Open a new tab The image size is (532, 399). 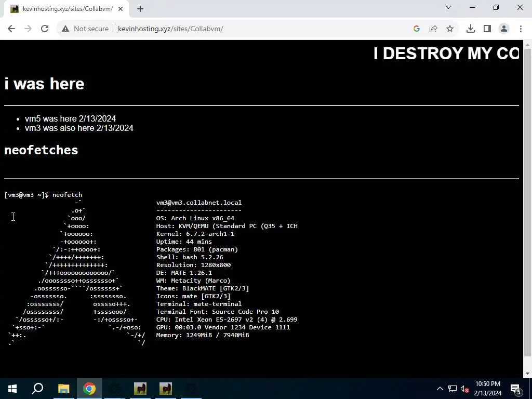click(x=140, y=9)
